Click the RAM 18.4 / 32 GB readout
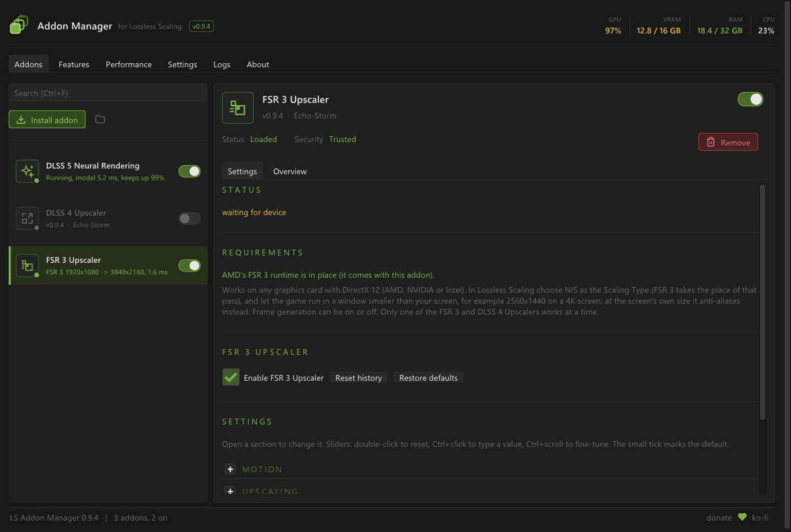791x532 pixels. [x=720, y=25]
